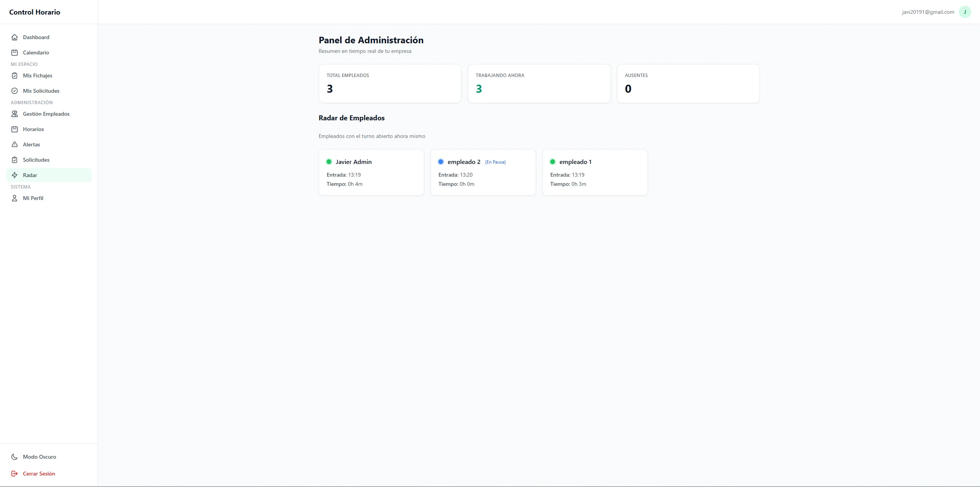Click Tiempo: 0h 3m on empleado 1 card
Viewport: 980px width, 487px height.
[568, 184]
